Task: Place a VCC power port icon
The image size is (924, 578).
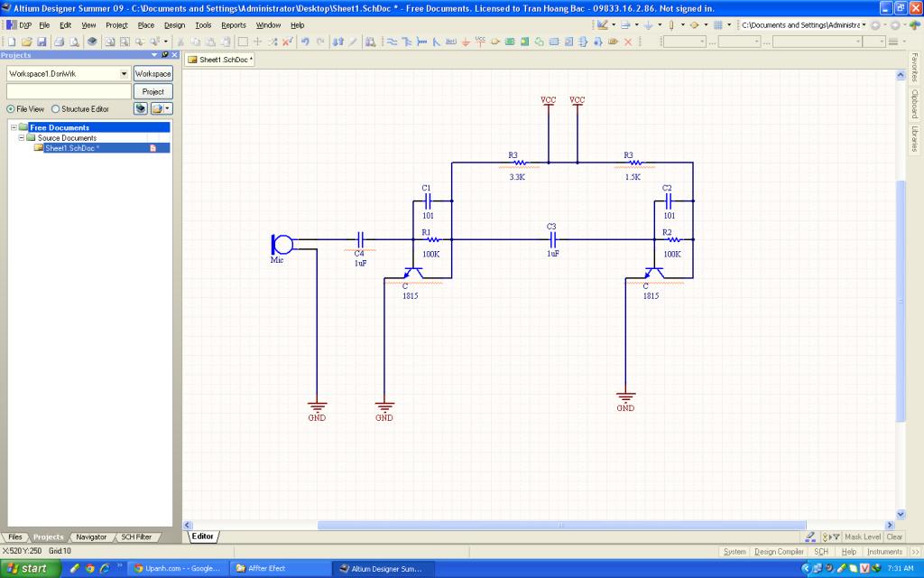Action: [479, 42]
